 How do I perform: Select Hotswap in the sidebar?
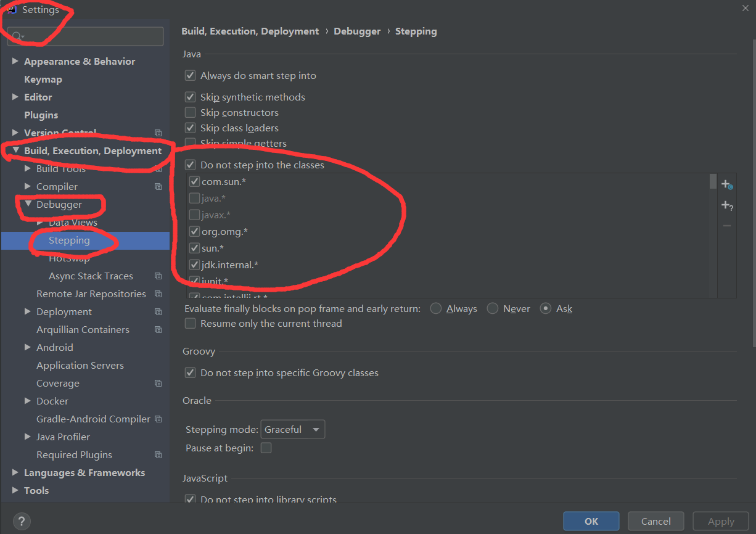tap(69, 258)
